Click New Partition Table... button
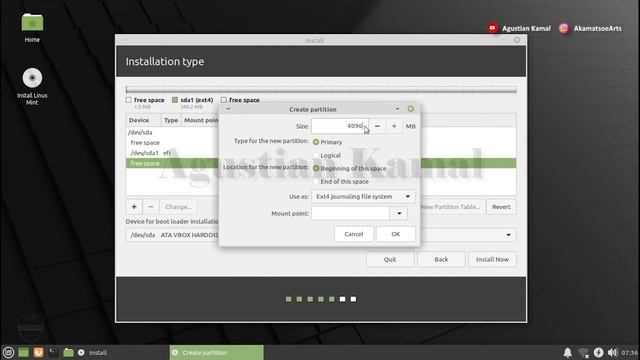 click(x=452, y=207)
